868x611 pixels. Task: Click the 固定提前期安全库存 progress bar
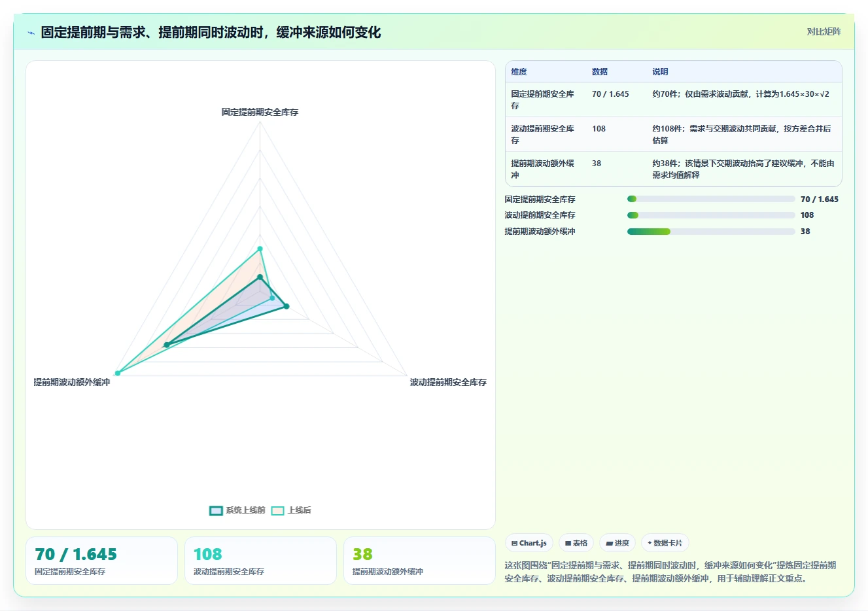711,199
